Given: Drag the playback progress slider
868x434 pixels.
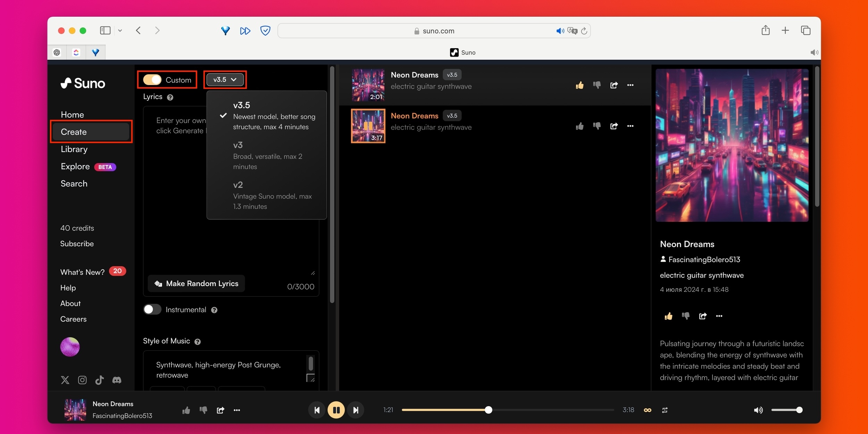Looking at the screenshot, I should (x=488, y=410).
